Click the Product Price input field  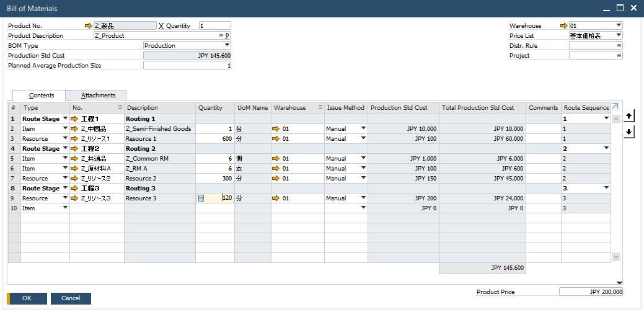tap(591, 292)
